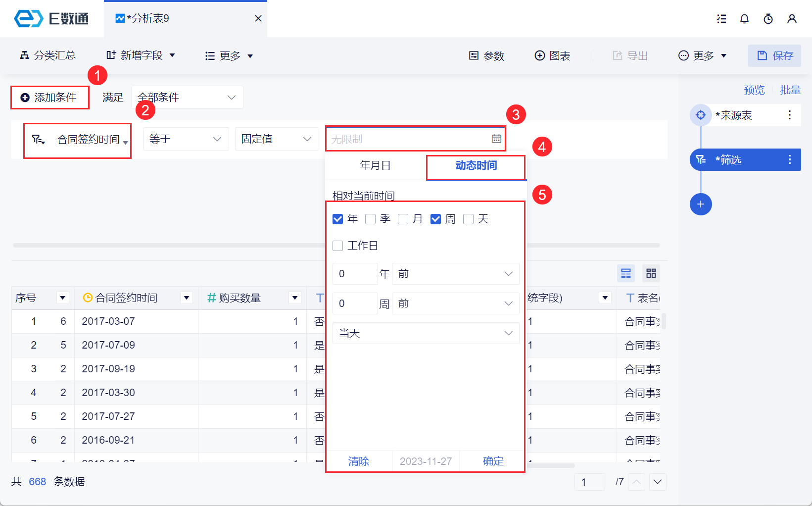Enable the 工作日 checkbox
Image resolution: width=812 pixels, height=506 pixels.
tap(338, 246)
